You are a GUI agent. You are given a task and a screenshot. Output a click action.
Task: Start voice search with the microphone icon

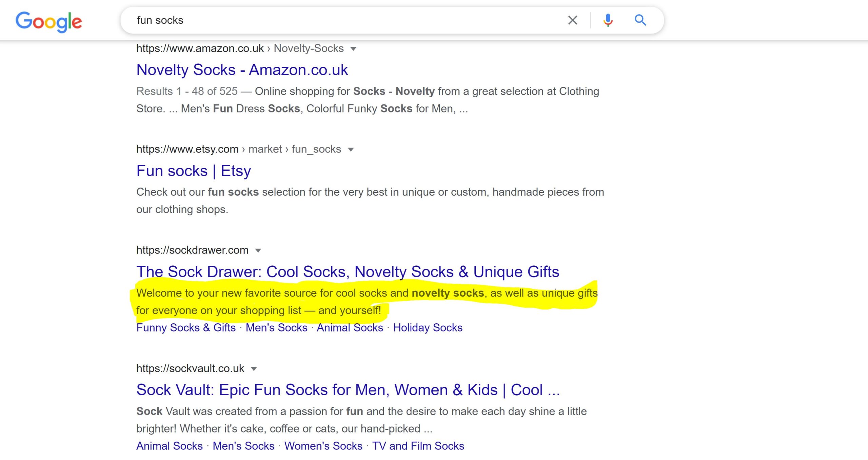coord(608,20)
